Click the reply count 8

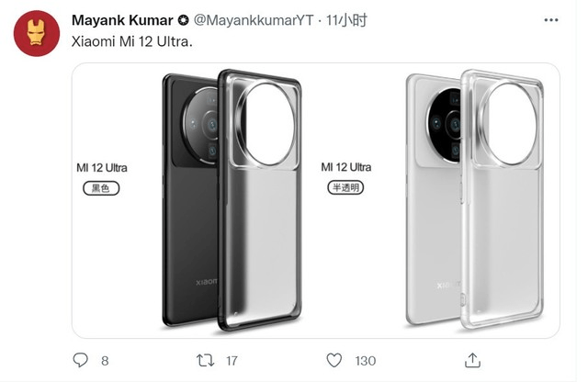click(x=105, y=362)
